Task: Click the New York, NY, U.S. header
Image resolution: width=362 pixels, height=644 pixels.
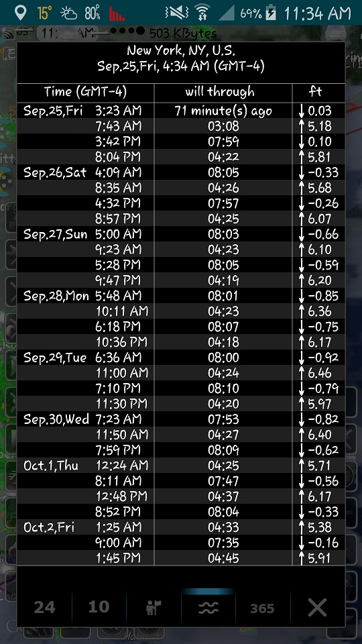Action: [181, 50]
